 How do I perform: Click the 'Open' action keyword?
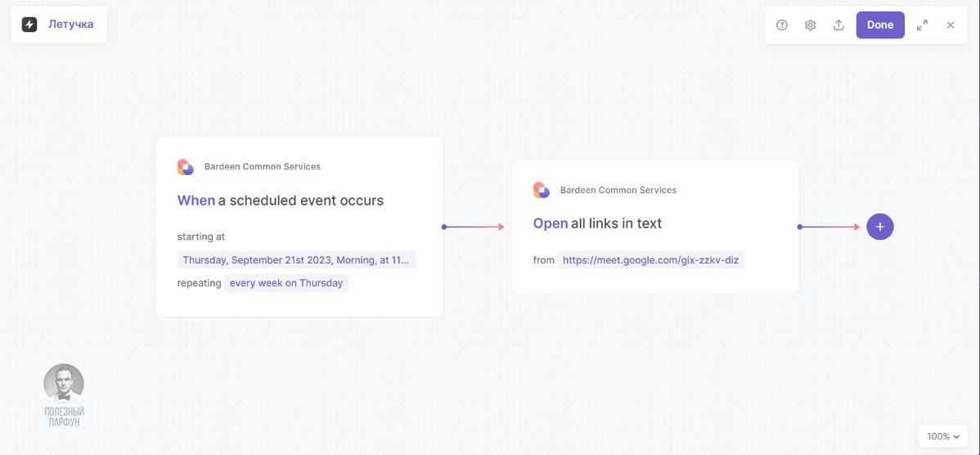pos(551,223)
